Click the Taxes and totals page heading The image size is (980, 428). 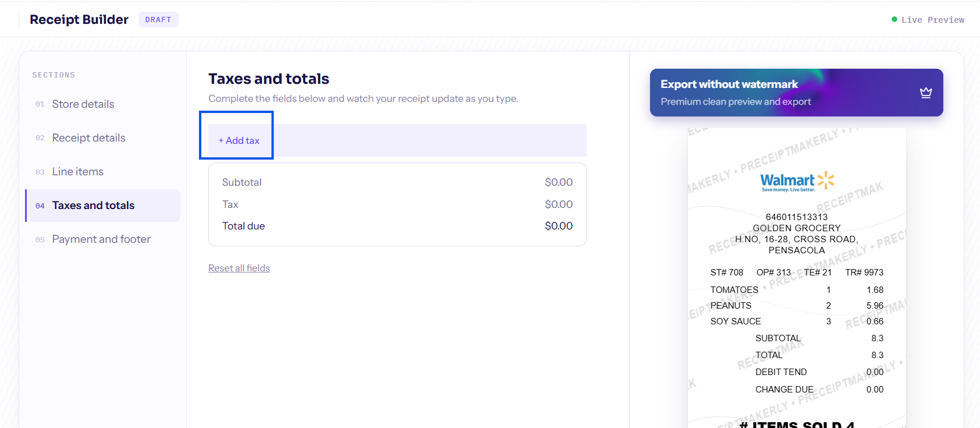(269, 79)
